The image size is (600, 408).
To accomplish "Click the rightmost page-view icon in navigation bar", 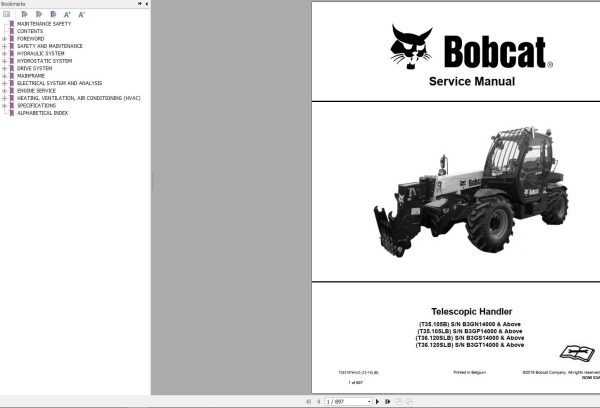I will (x=409, y=401).
